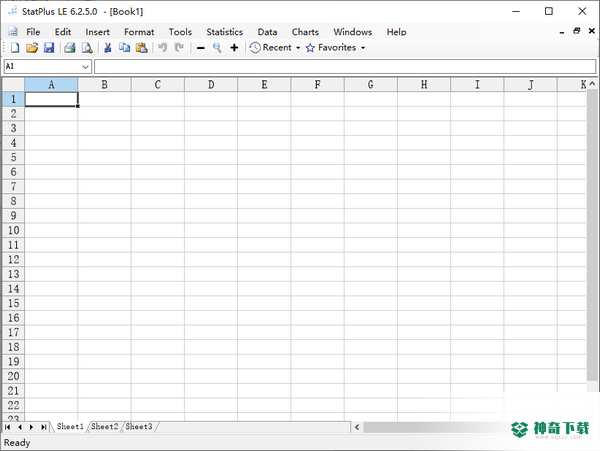Expand the cell name box dropdown
Image resolution: width=600 pixels, height=451 pixels.
(x=85, y=67)
